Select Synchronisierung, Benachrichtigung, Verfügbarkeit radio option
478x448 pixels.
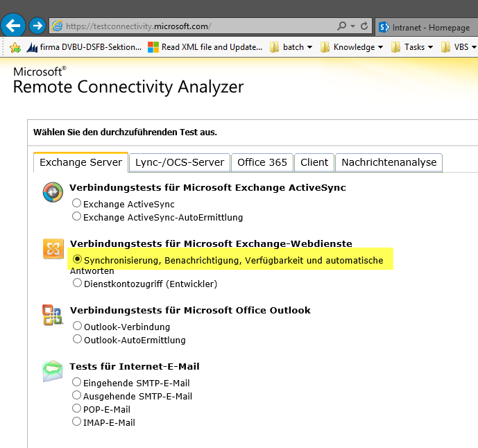point(77,259)
